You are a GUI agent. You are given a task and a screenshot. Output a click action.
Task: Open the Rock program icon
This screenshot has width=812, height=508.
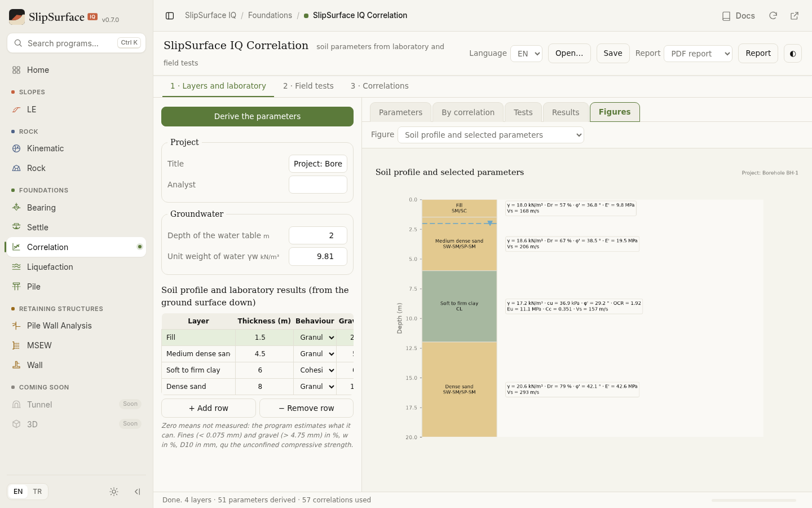(16, 168)
